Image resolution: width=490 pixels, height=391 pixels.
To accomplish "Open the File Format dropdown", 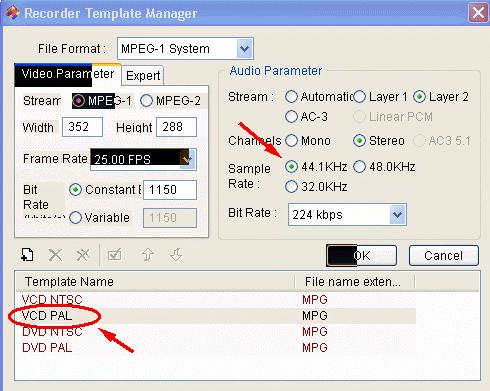I will click(245, 49).
